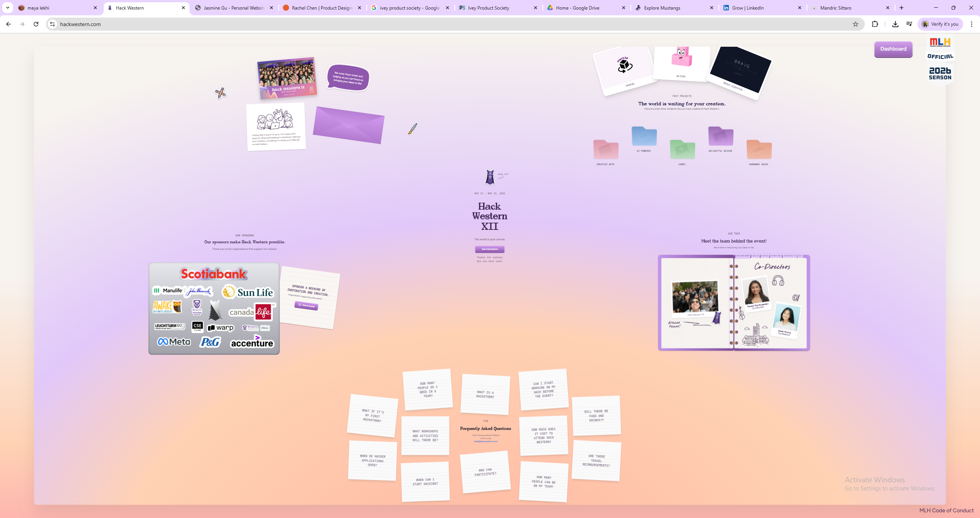The image size is (980, 518).
Task: Click the paintbrush sticker near the envelope
Action: [412, 129]
